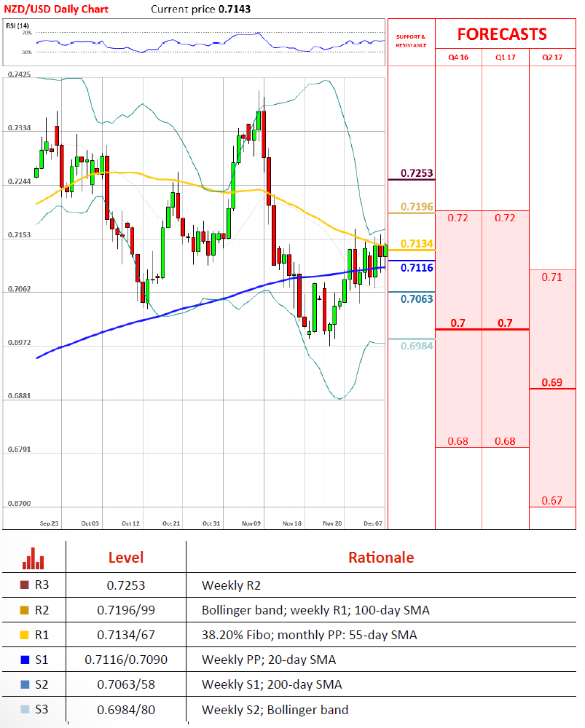Click the Current price 0.7143 text
Viewport: 585px width, 728px height.
pos(201,9)
